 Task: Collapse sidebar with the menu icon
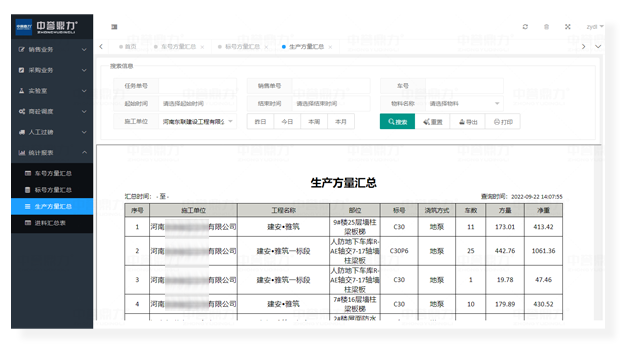pos(114,27)
